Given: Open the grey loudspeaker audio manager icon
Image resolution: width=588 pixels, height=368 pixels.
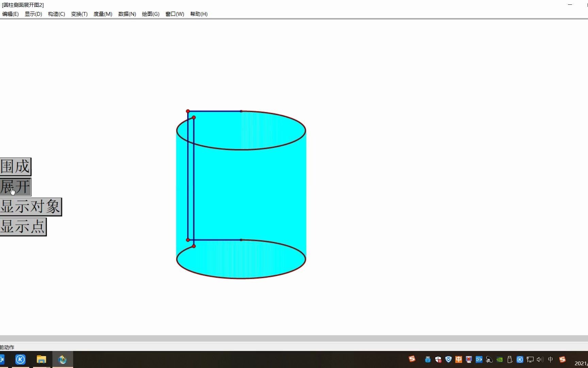Looking at the screenshot, I should point(489,359).
